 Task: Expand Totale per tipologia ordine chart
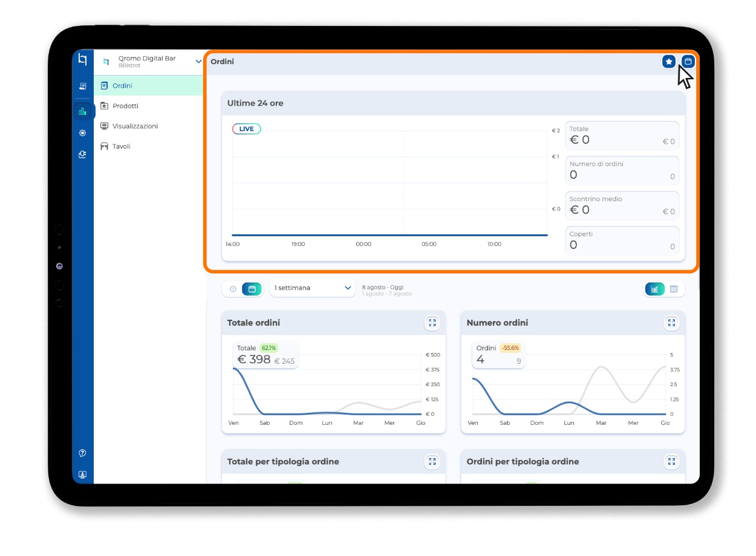(x=432, y=462)
